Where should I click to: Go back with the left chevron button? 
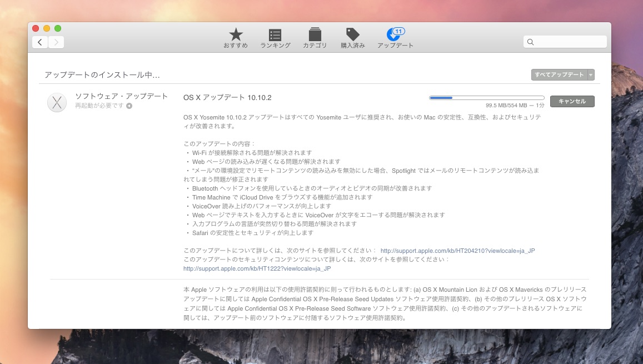pyautogui.click(x=40, y=42)
